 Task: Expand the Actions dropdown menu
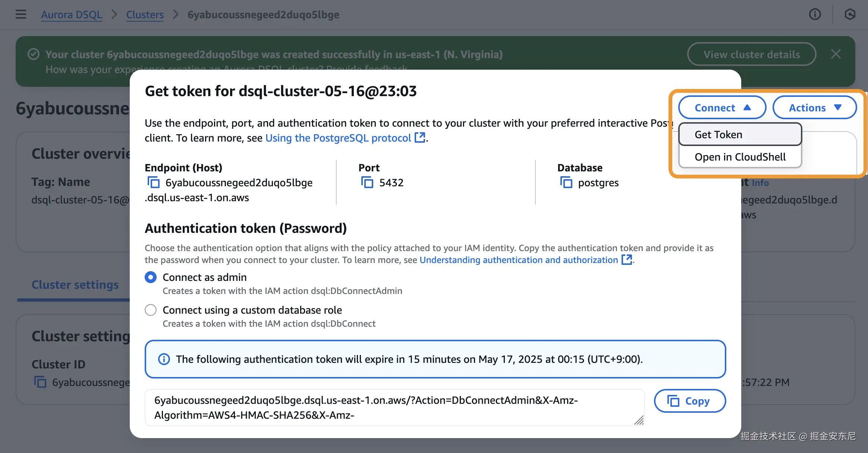[x=814, y=108]
